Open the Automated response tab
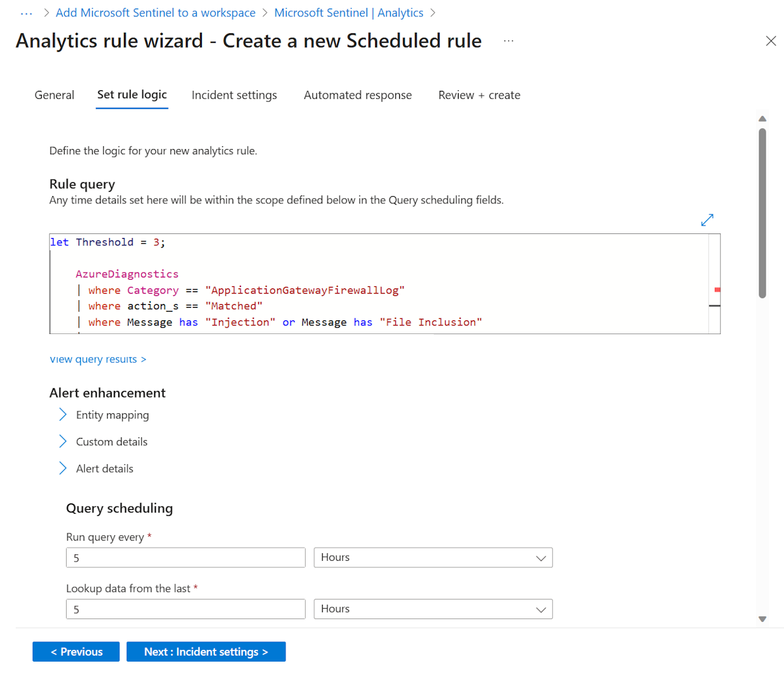This screenshot has width=784, height=674. tap(357, 95)
